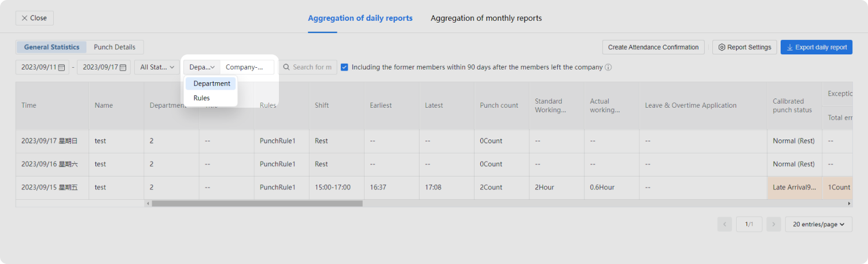The width and height of the screenshot is (868, 264).
Task: Click the Earliest column header
Action: [x=391, y=105]
